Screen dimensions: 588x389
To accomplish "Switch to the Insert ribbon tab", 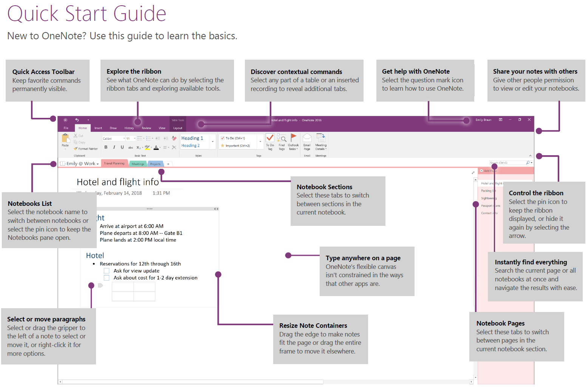I will [x=98, y=128].
